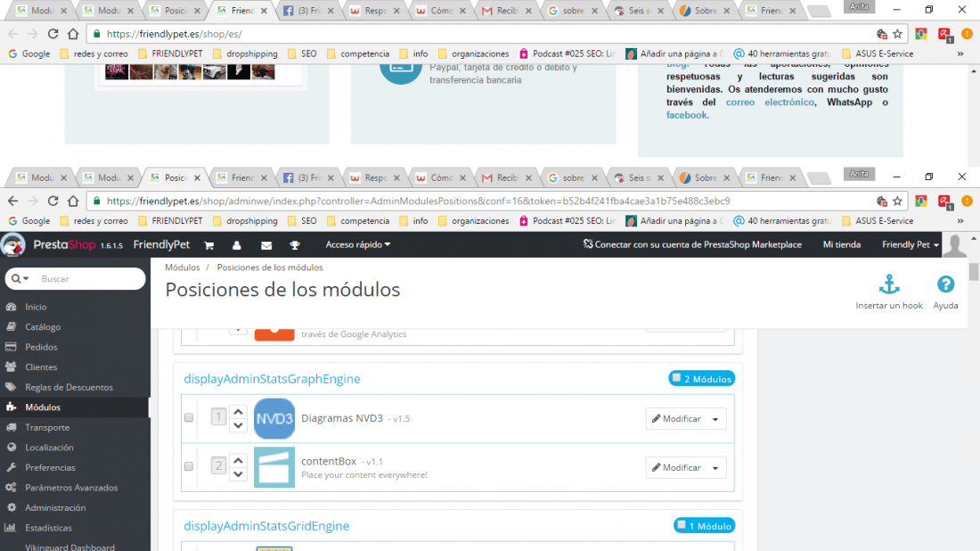Click the Diagramas NVD3 module icon

pos(274,418)
